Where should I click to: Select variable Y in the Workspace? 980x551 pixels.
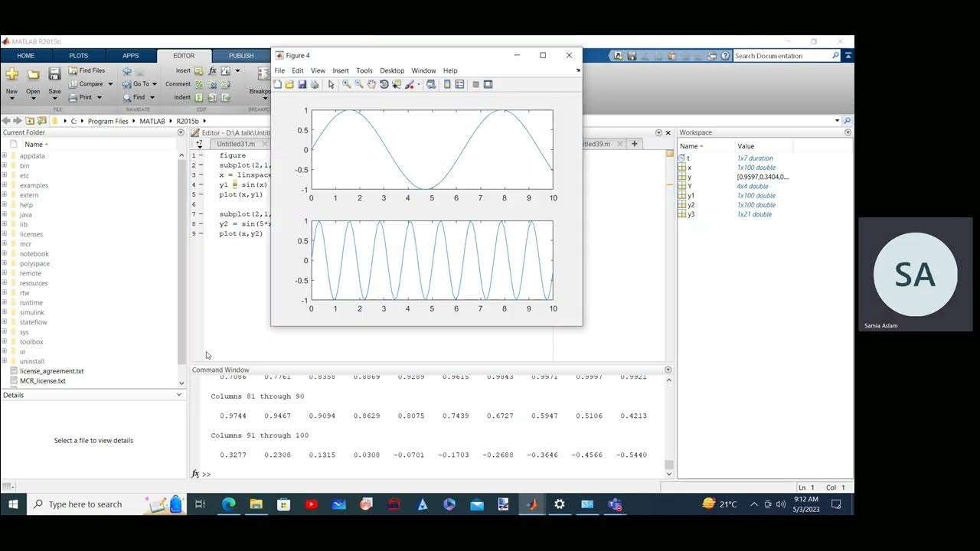[x=690, y=186]
